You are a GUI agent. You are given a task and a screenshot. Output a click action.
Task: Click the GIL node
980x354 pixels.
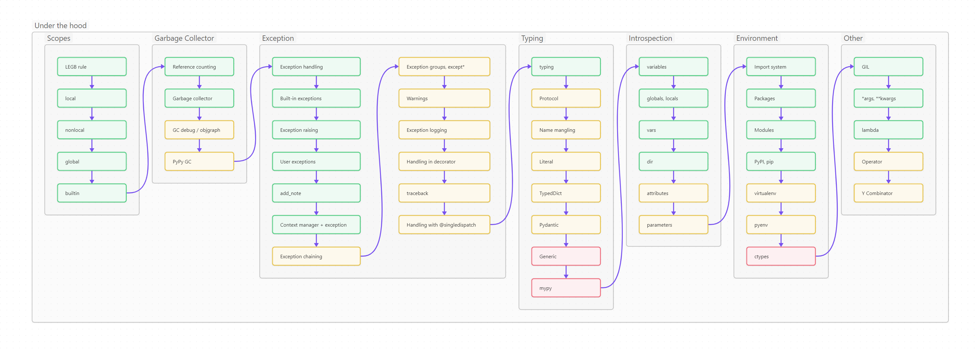[x=888, y=67]
